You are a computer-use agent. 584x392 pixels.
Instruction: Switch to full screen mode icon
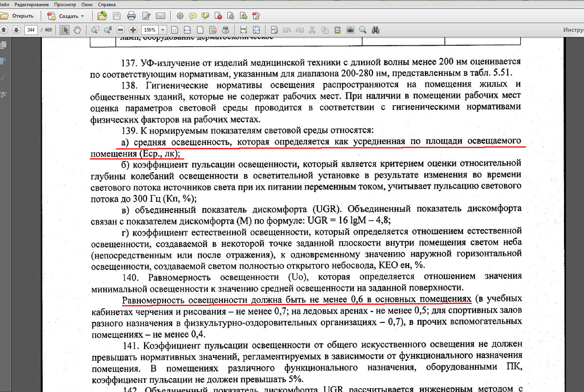pos(256,30)
